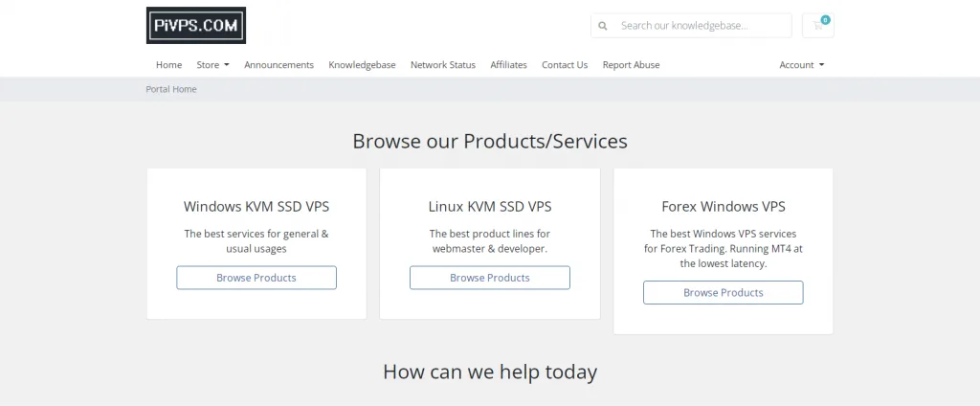Screen dimensions: 980x406
Task: Open the shopping cart icon
Action: [817, 26]
